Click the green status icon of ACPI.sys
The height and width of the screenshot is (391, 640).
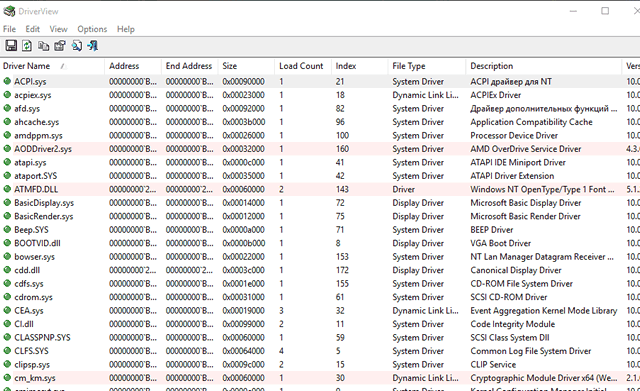coord(7,81)
